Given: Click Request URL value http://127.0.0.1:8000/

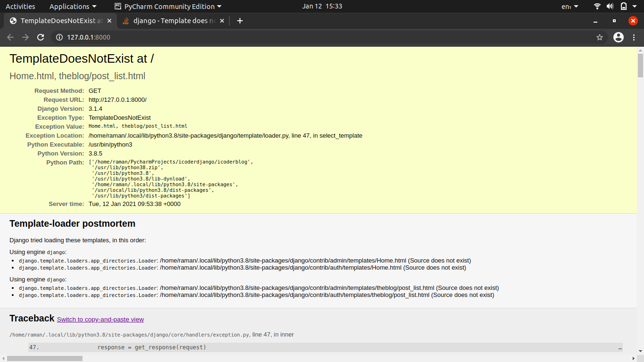Looking at the screenshot, I should coord(117,99).
